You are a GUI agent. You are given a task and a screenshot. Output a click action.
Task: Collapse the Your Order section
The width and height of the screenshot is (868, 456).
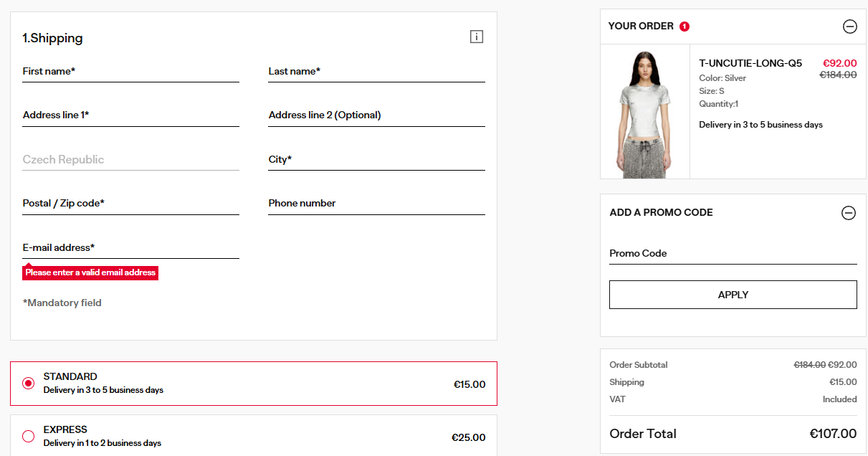849,27
